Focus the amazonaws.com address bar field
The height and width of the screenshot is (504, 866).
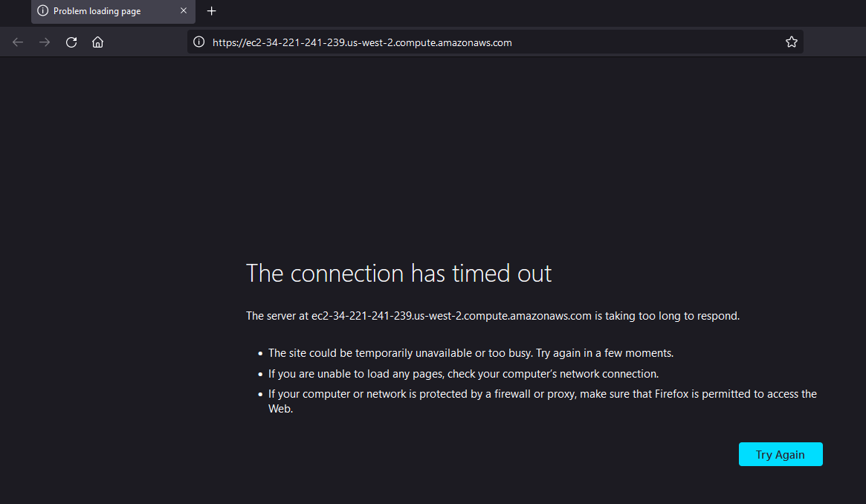click(x=495, y=42)
